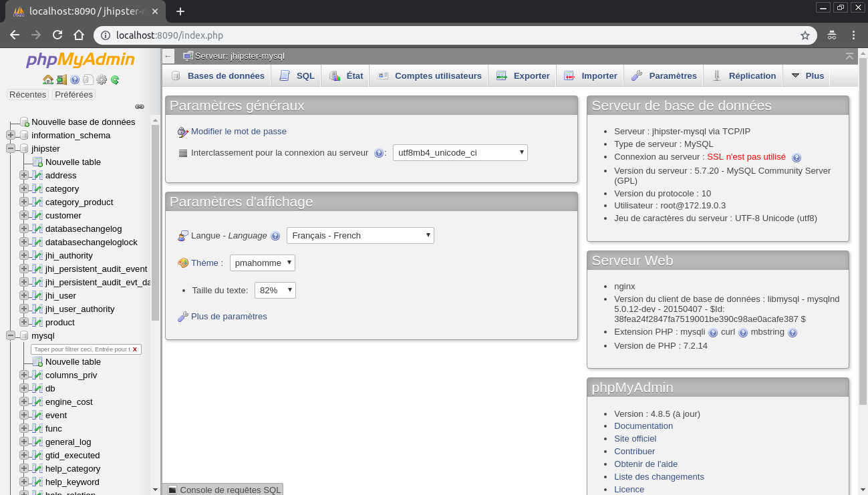Expand the information_schema database node

point(11,135)
